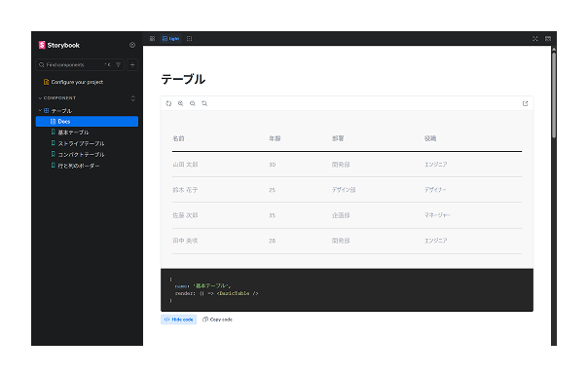Viewport: 588px width, 377px height.
Task: Click the デザイン部 department cell
Action: click(x=344, y=190)
